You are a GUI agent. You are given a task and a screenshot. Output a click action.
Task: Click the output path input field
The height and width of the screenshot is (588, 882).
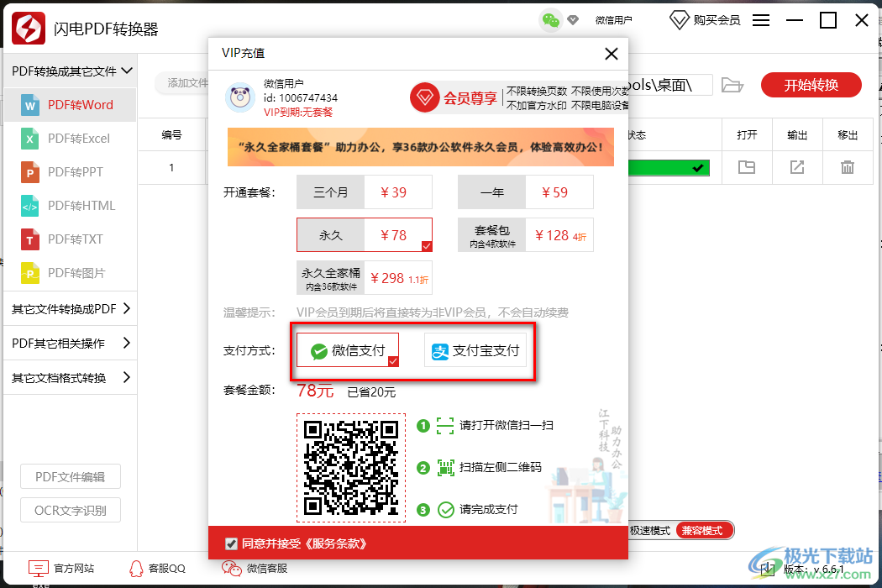[x=670, y=85]
